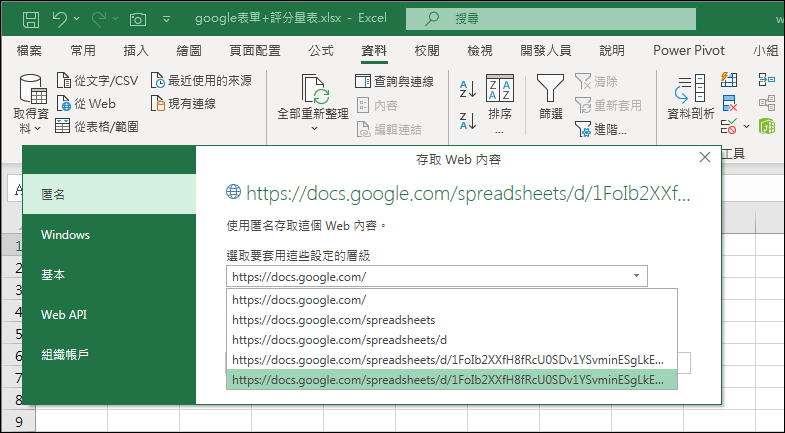The width and height of the screenshot is (785, 433).
Task: Sort ascending with the A-Z icon
Action: (468, 89)
